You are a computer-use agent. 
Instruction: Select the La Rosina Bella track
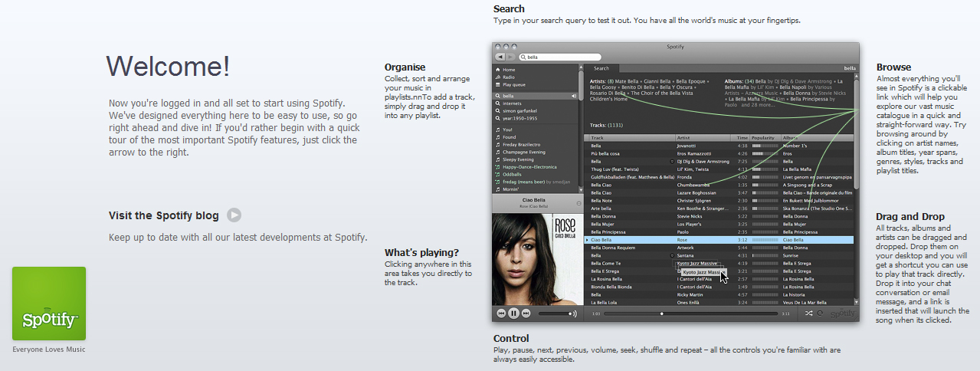720,279
